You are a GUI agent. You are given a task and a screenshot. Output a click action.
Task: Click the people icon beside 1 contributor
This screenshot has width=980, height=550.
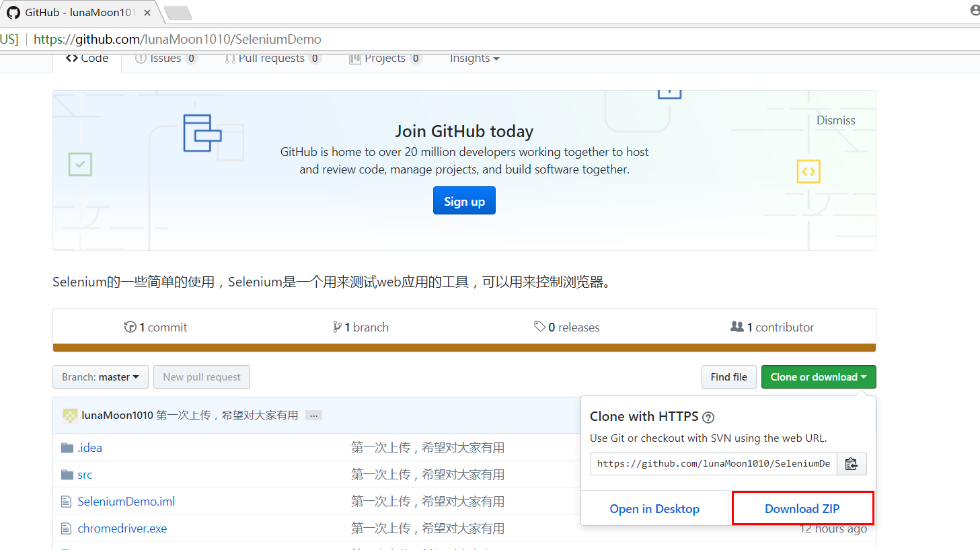[x=737, y=327]
